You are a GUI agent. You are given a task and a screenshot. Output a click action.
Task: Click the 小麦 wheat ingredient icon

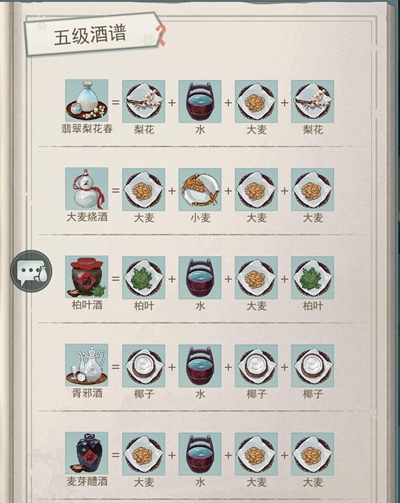pyautogui.click(x=200, y=189)
